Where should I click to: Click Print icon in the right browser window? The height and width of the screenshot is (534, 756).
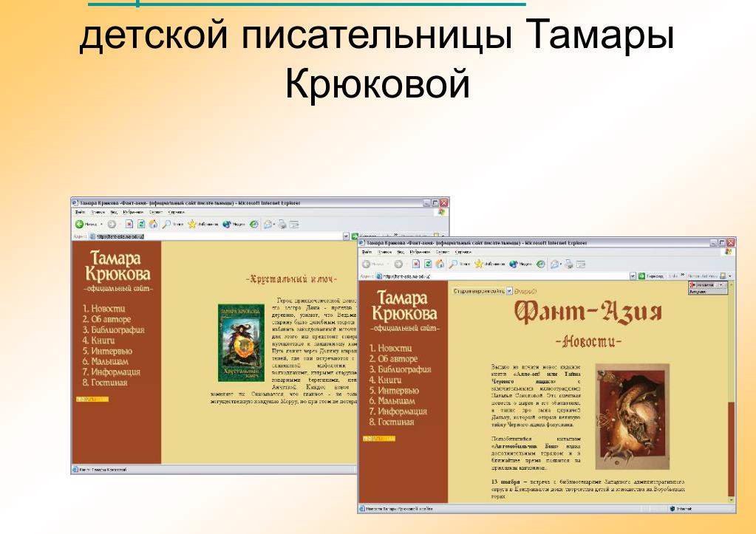pyautogui.click(x=569, y=264)
